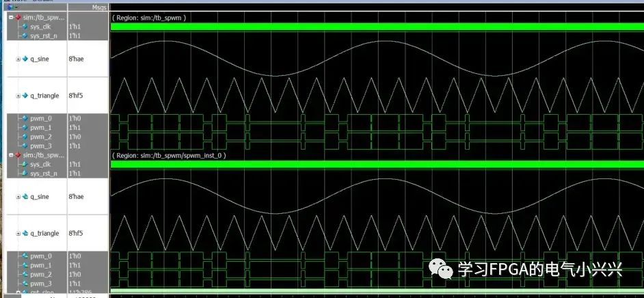Select the sys_rst_n signal name in tb_spwm region

(44, 36)
